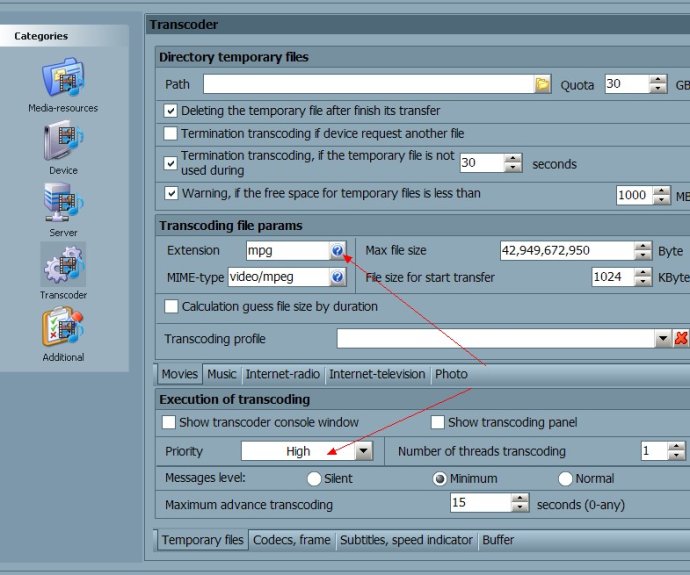Click the temporary files Path field

[369, 84]
